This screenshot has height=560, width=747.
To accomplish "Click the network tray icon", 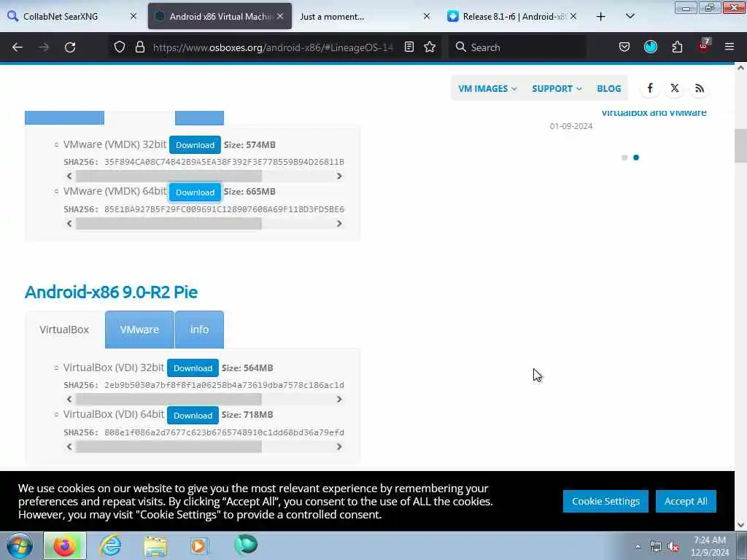I will pos(656,547).
